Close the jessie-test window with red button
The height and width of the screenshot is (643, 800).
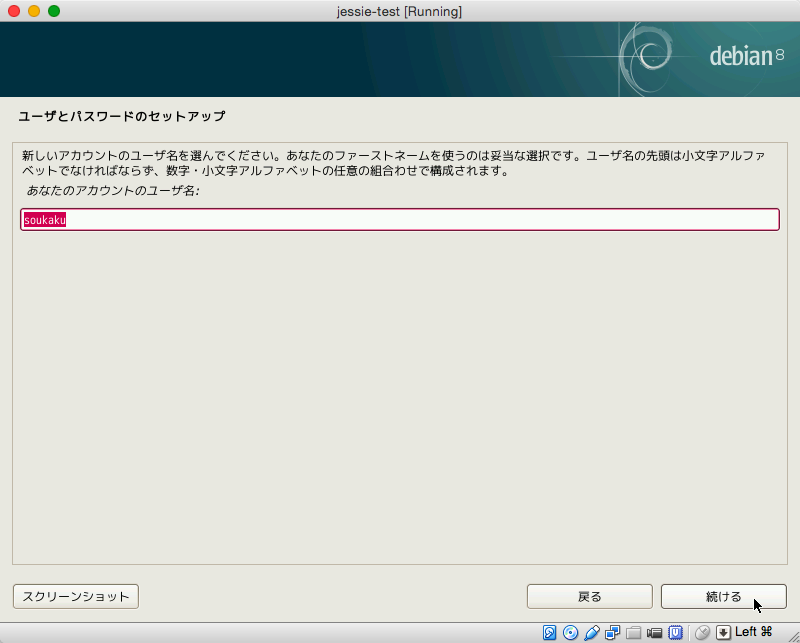pyautogui.click(x=14, y=11)
